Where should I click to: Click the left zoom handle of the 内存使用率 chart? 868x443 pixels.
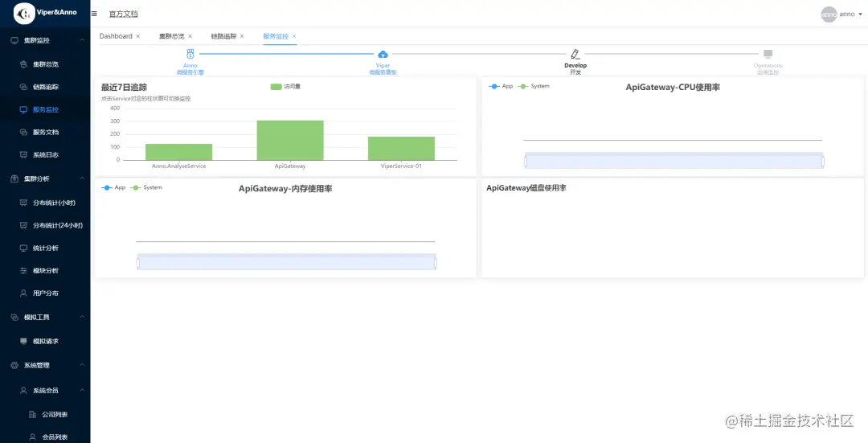138,263
